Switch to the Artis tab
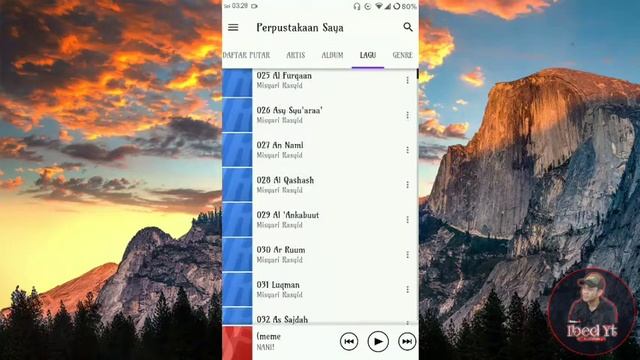This screenshot has height=360, width=640. [296, 55]
